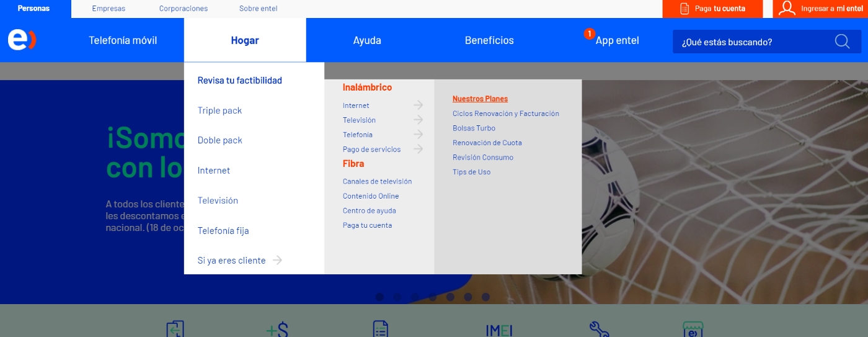Click the +$ recharge icon
Screen dimensions: 868x337
(277, 330)
